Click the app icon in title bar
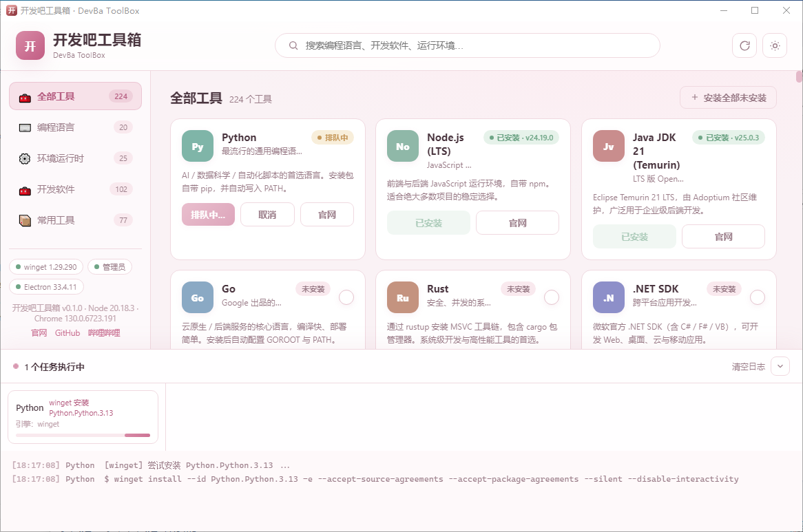The width and height of the screenshot is (803, 532). coord(11,11)
